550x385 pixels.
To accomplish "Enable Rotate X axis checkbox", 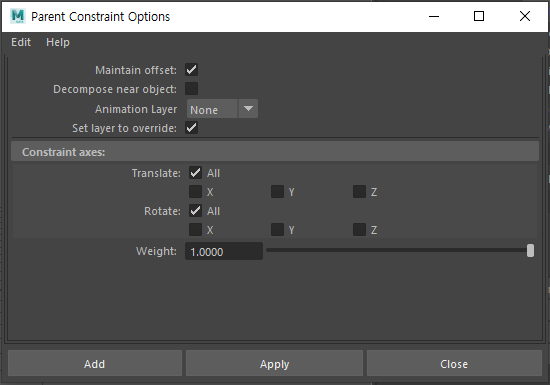I will click(x=195, y=230).
